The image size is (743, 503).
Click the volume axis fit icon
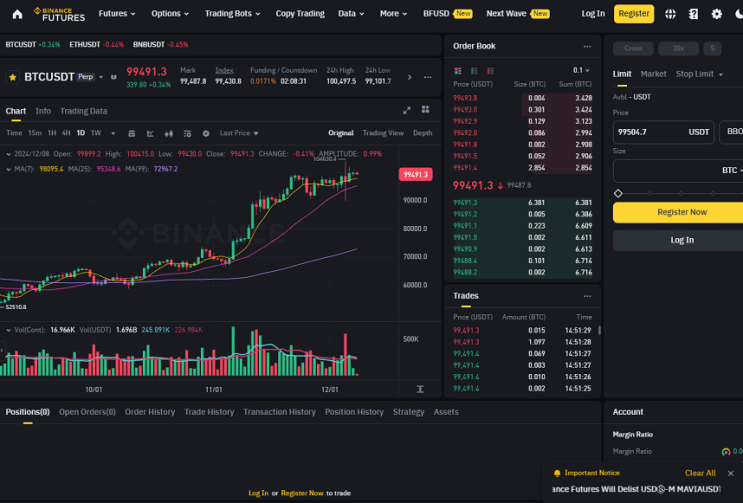[x=420, y=389]
